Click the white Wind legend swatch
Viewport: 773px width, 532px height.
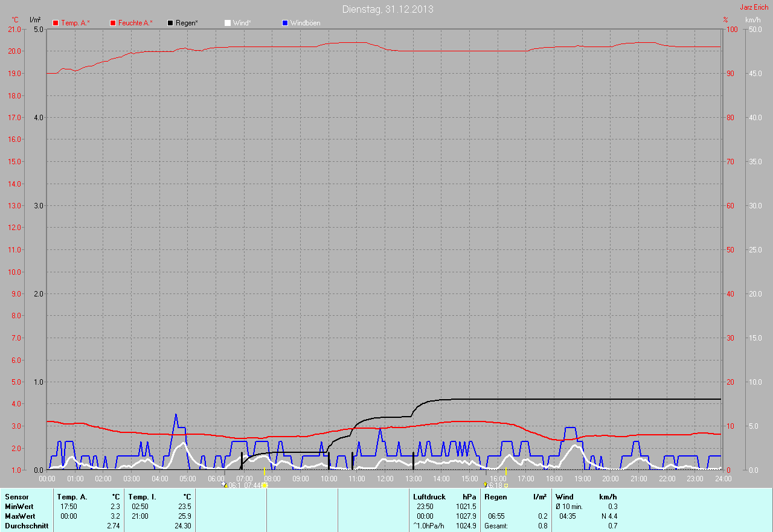(228, 23)
